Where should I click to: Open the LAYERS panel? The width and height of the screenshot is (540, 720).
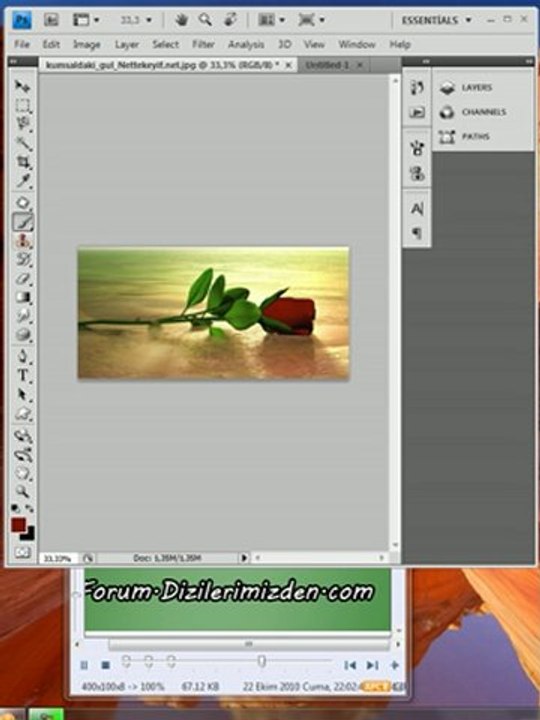[x=468, y=87]
